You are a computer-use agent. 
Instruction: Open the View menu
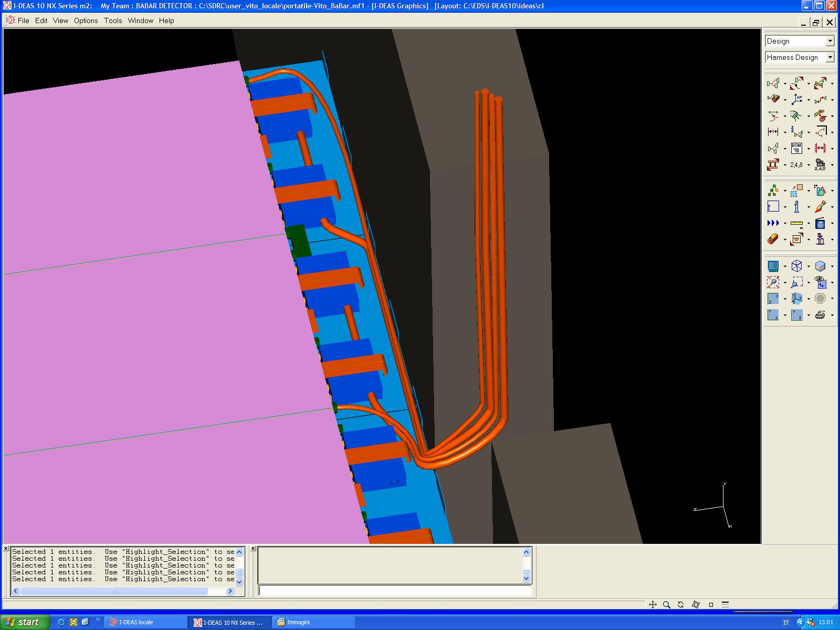60,20
